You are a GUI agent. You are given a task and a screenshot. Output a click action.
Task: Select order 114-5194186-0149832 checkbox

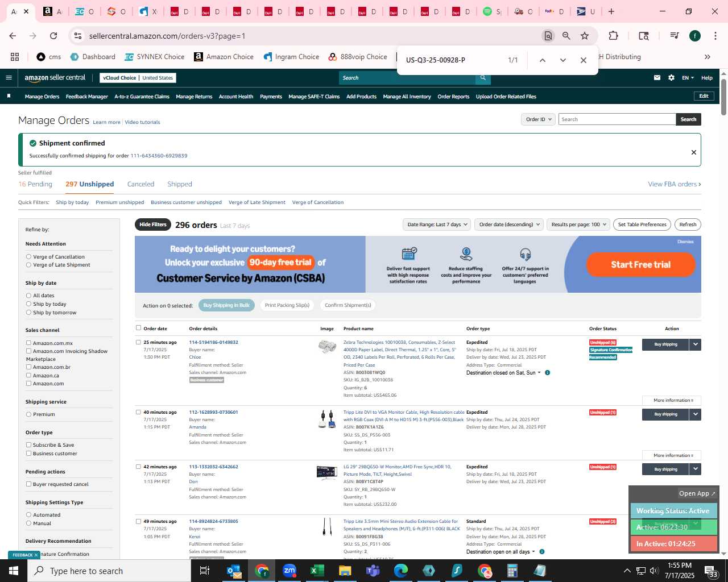click(x=138, y=342)
